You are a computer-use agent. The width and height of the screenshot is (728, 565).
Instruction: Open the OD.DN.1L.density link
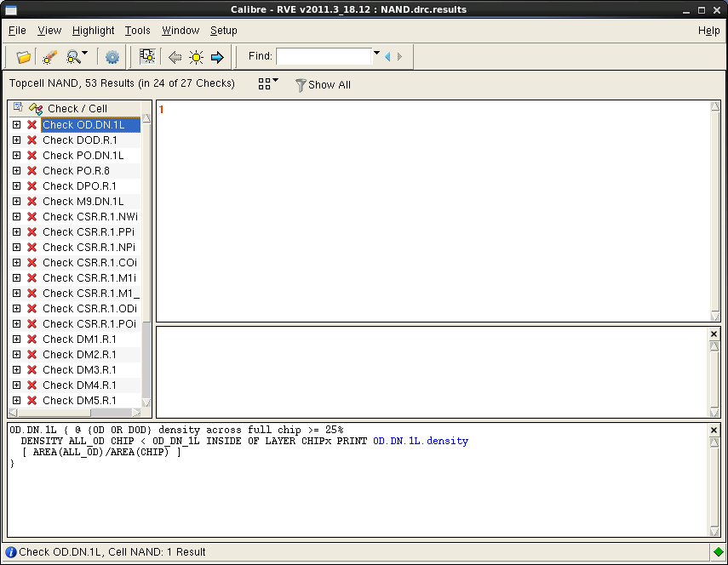(421, 441)
